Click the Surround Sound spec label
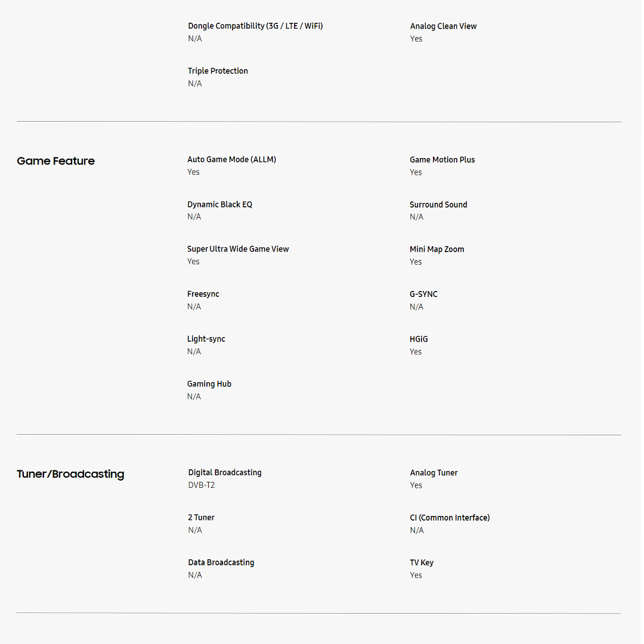This screenshot has width=644, height=644. tap(438, 205)
